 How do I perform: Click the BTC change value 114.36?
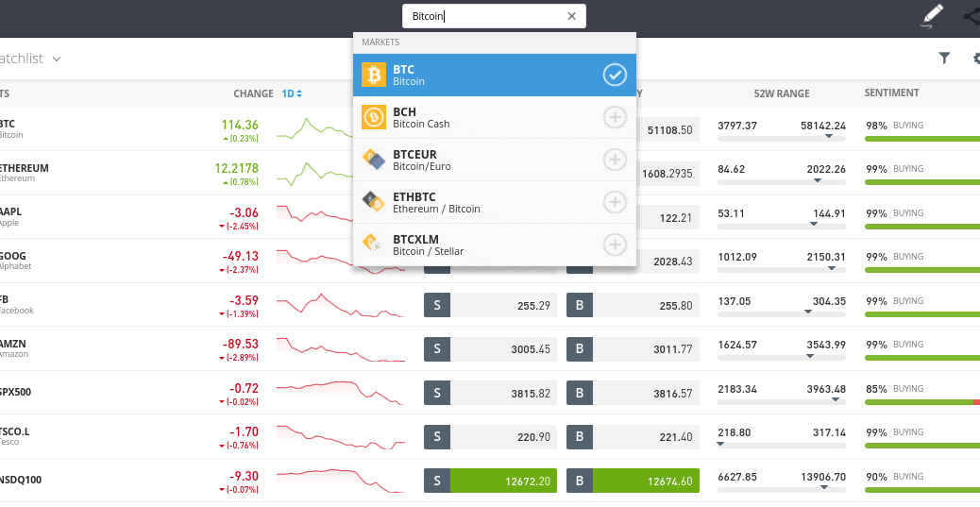click(x=240, y=125)
